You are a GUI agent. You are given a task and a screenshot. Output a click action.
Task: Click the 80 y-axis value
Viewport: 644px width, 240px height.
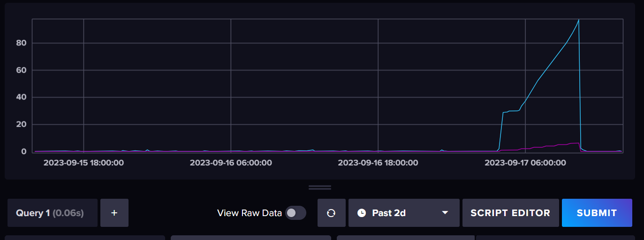click(x=20, y=43)
